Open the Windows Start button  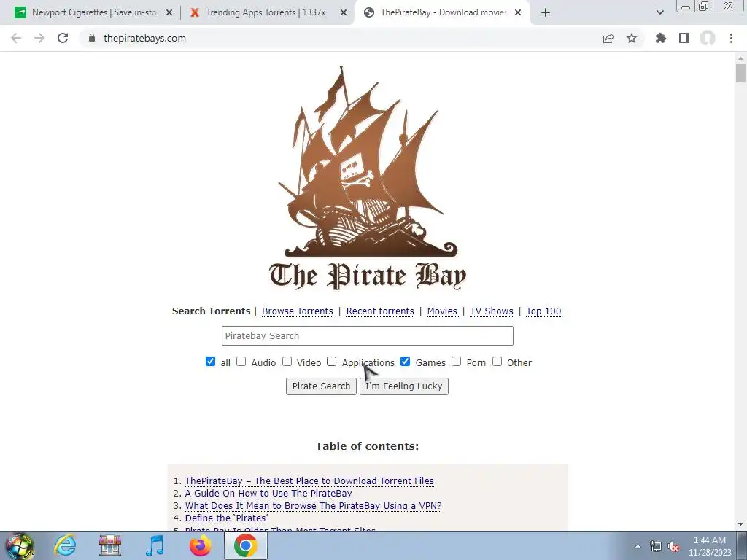20,546
